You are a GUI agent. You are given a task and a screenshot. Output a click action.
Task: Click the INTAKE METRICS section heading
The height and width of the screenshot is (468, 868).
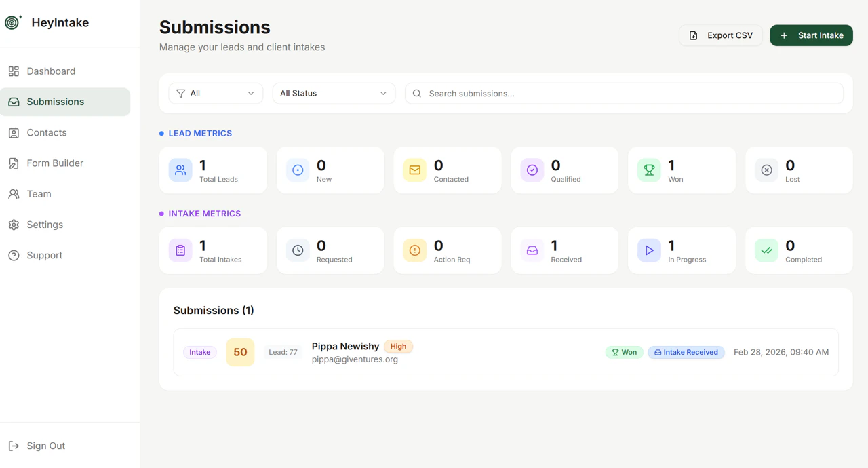[x=205, y=214]
